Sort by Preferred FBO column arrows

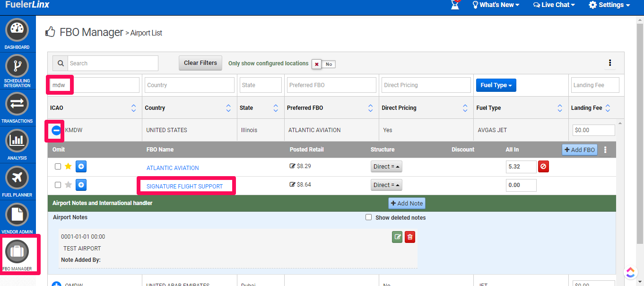pyautogui.click(x=370, y=108)
